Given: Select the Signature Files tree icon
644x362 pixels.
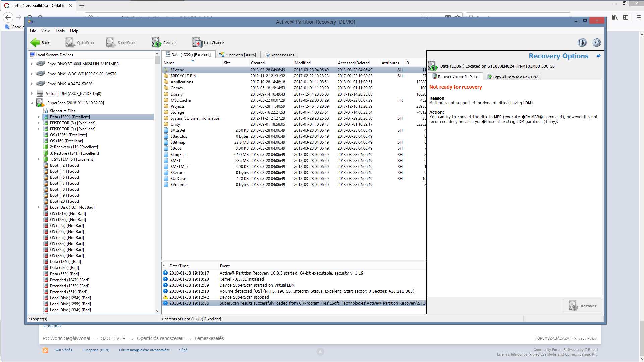Looking at the screenshot, I should pyautogui.click(x=46, y=111).
